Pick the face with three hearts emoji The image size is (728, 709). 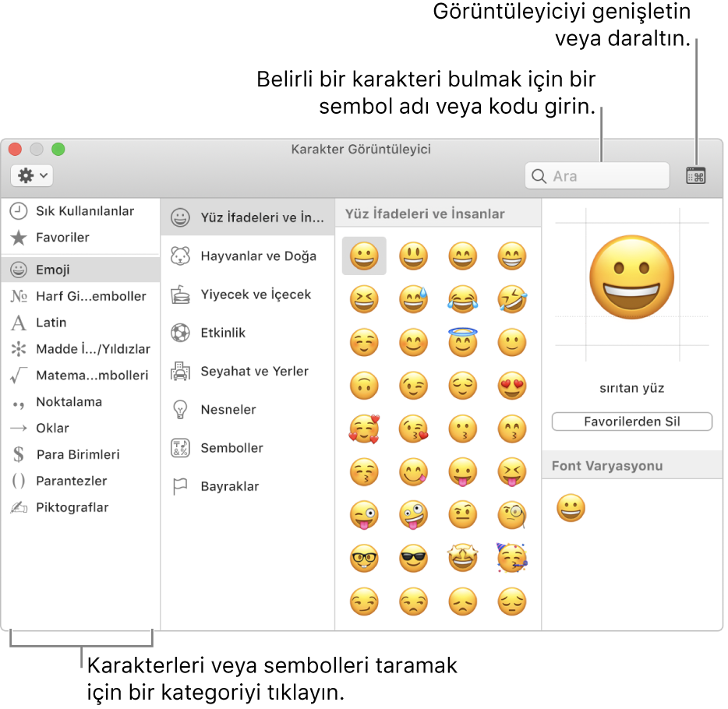[364, 429]
